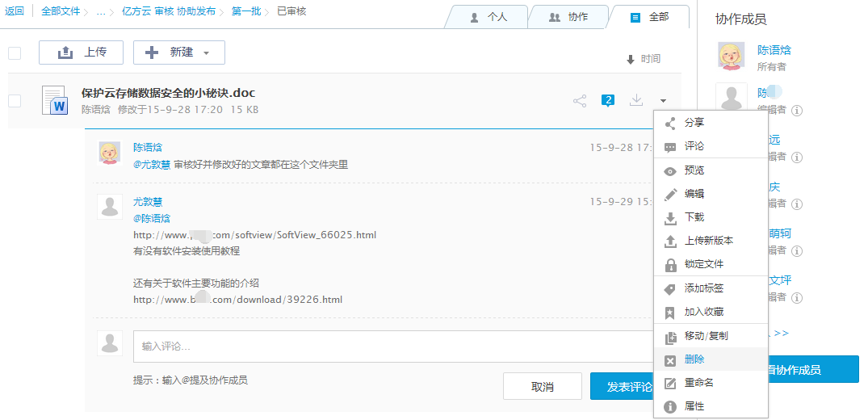Viewport: 868px width, 420px height.
Task: Click the Word document file icon
Action: (x=55, y=100)
